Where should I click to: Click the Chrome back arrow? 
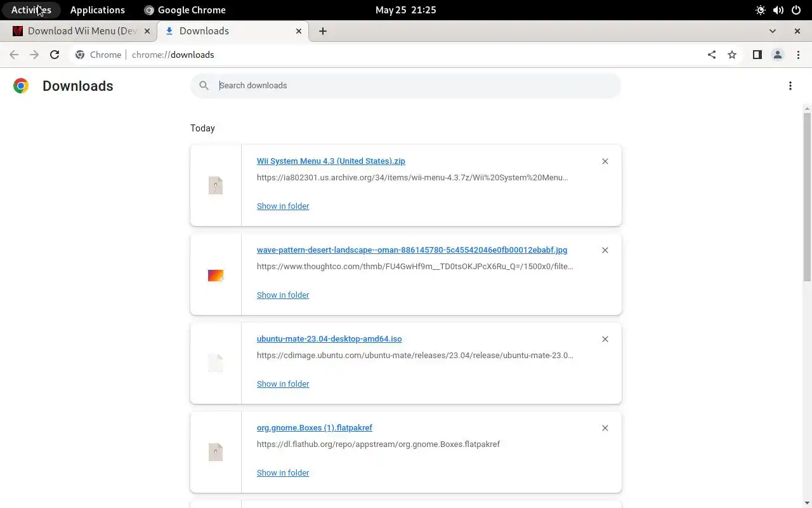[x=14, y=55]
